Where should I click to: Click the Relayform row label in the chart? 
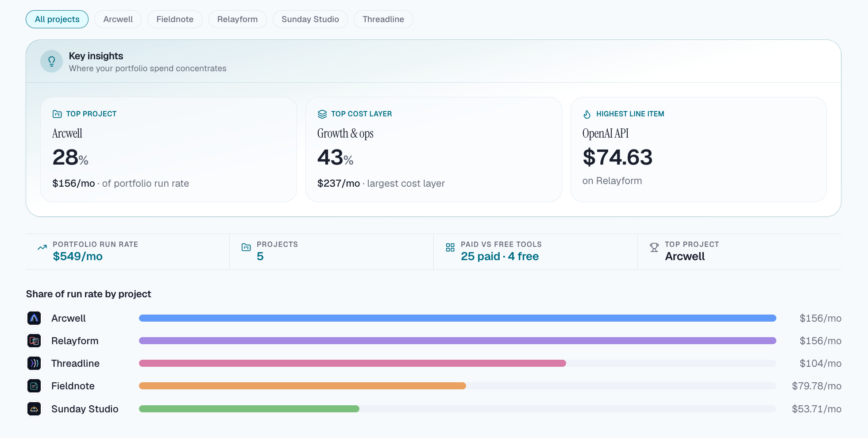click(x=75, y=341)
